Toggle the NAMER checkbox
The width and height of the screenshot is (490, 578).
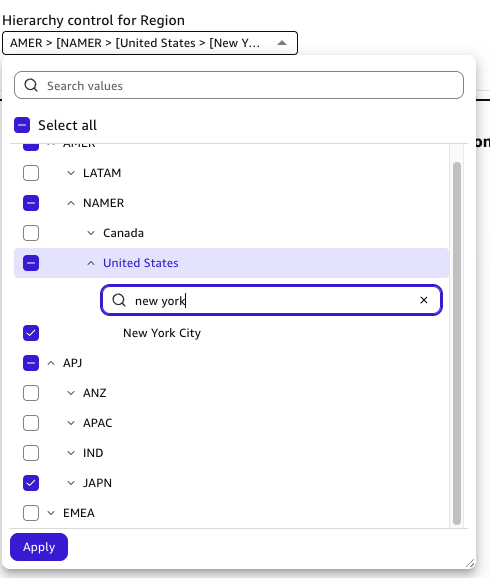point(31,203)
